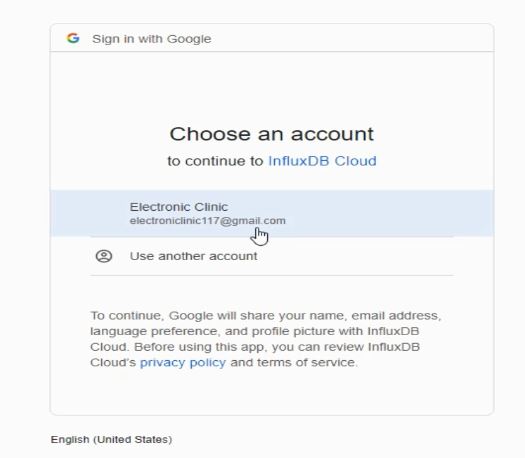Viewport: 525px width, 458px height.
Task: Open the InfluxDB Cloud link
Action: (x=322, y=161)
